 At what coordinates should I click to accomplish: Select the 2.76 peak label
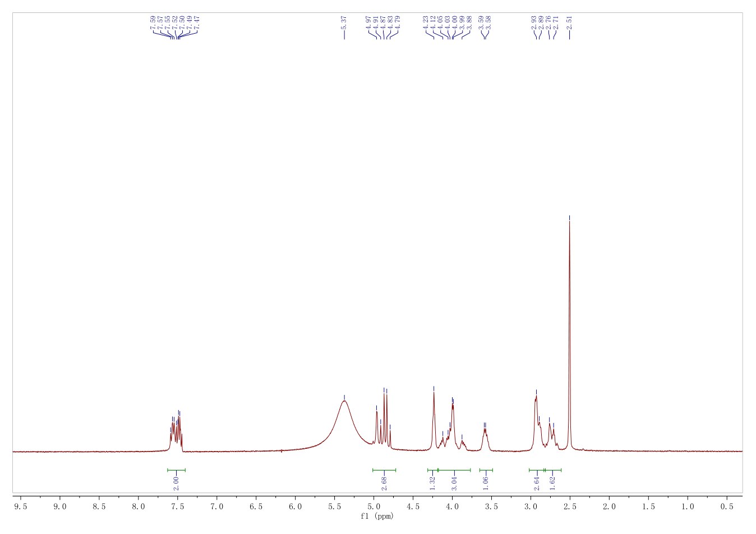pos(548,23)
